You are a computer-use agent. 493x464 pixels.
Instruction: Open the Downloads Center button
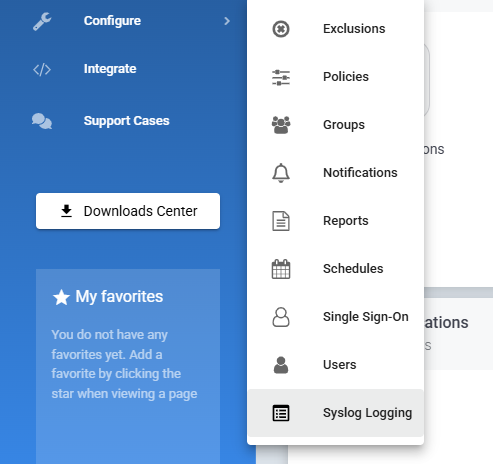[128, 211]
